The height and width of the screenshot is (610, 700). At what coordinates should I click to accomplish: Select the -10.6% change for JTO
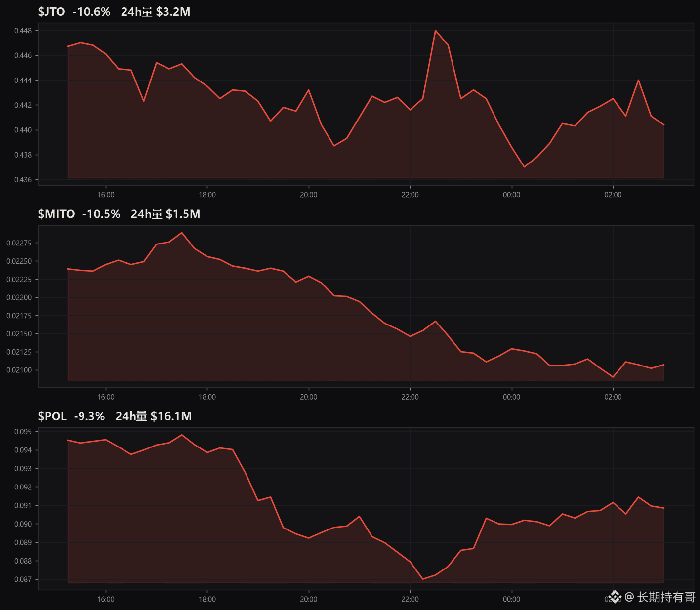tap(91, 12)
